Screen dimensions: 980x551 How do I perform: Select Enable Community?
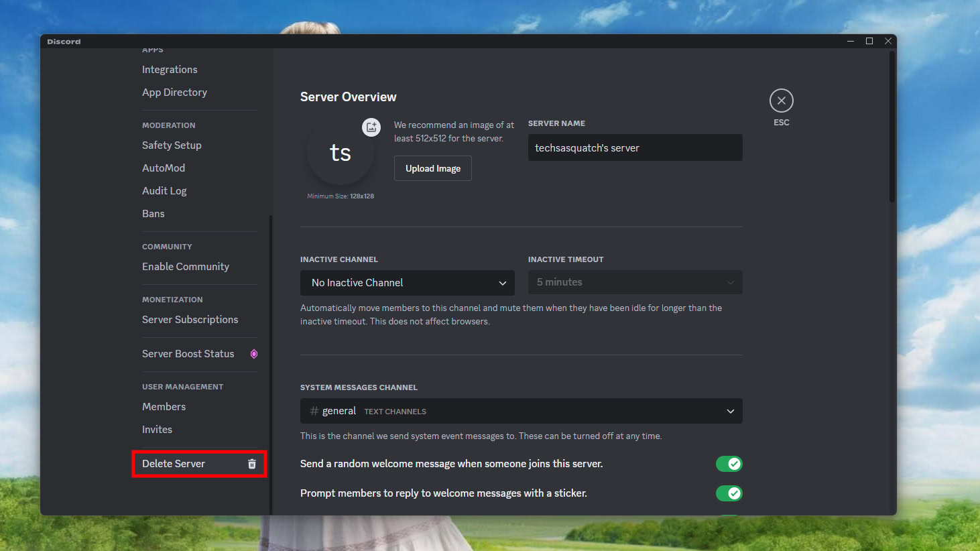186,267
